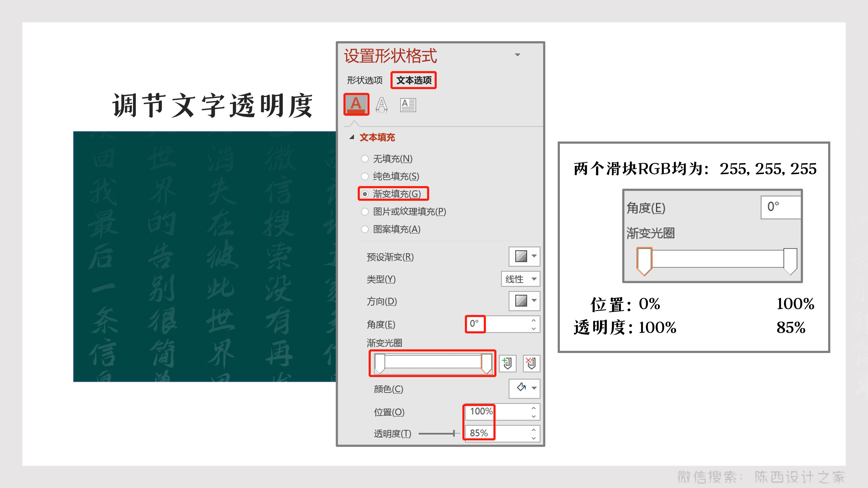
Task: Select the Text Fill & Outline icon
Action: click(x=356, y=104)
